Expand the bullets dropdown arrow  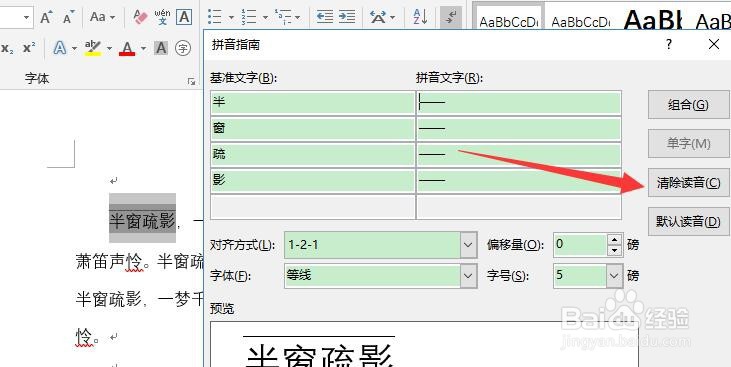231,18
